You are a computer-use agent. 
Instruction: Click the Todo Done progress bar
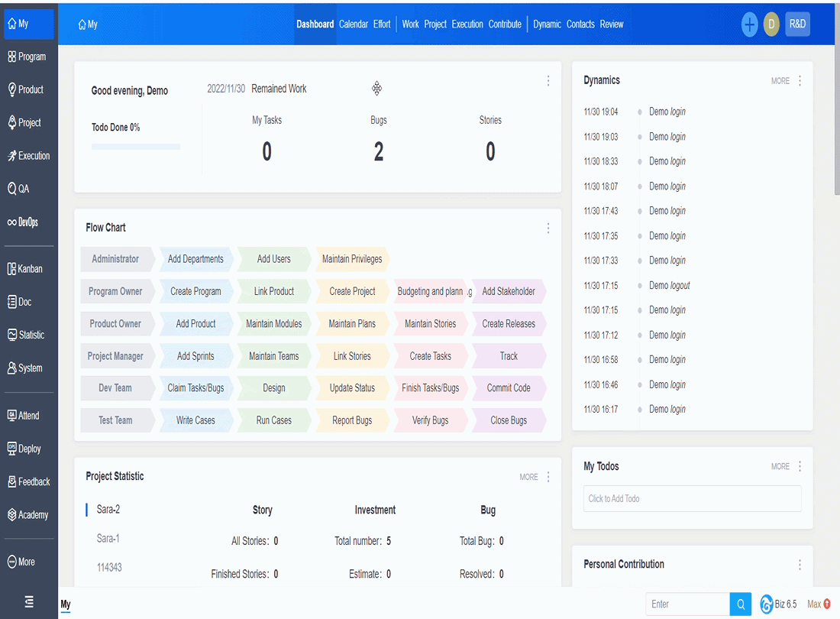point(136,146)
